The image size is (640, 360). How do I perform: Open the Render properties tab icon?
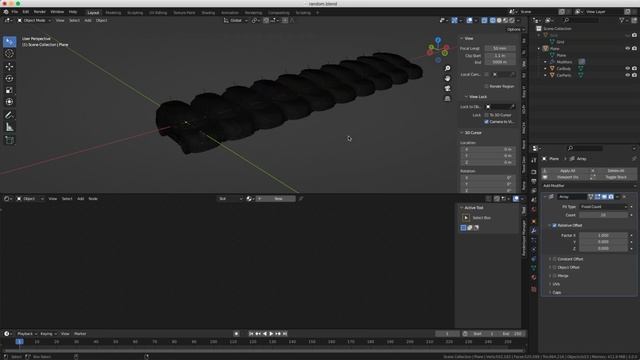tap(533, 172)
